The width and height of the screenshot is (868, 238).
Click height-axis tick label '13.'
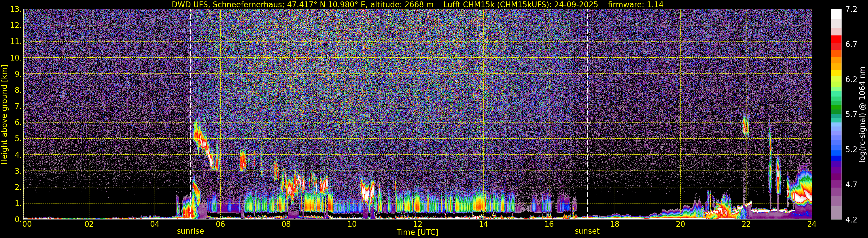tap(16, 9)
